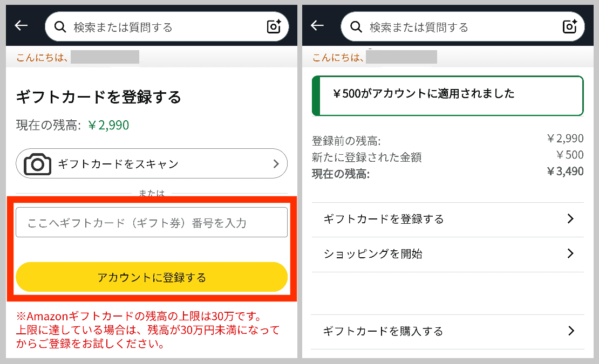Tap the magnifier icon in left search bar

click(60, 25)
